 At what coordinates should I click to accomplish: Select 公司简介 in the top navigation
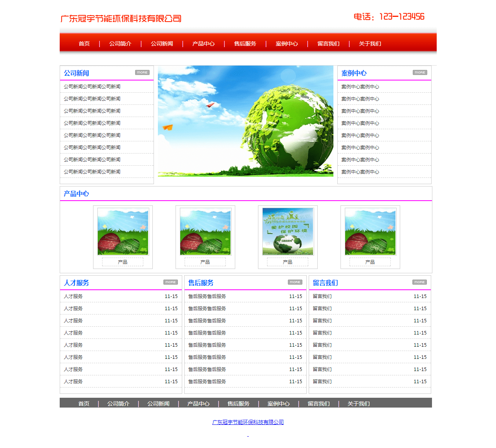coord(120,44)
